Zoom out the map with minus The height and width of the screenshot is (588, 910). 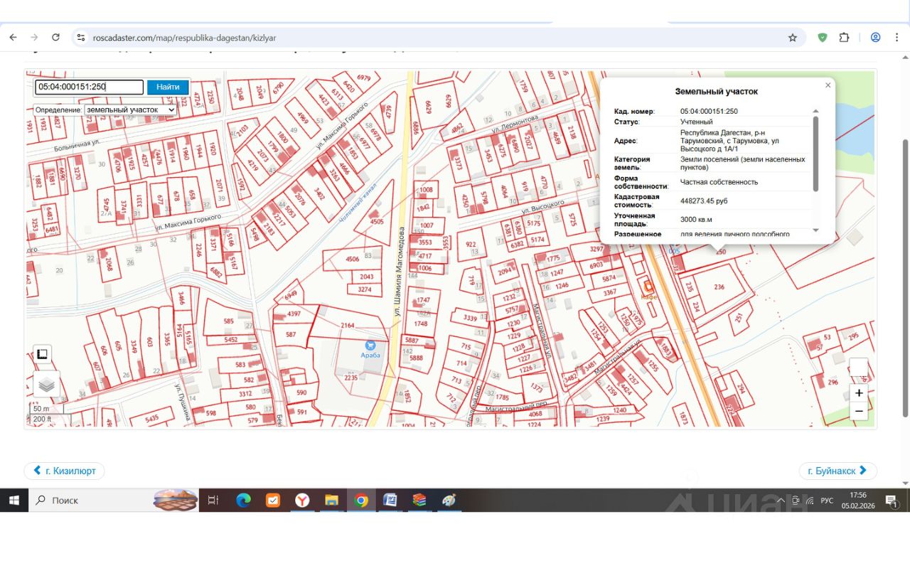(859, 411)
